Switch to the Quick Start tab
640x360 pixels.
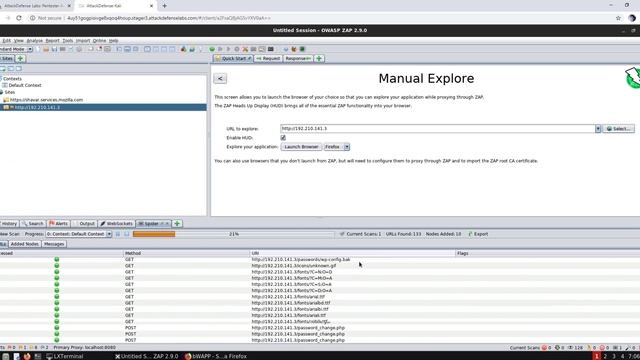pos(233,58)
